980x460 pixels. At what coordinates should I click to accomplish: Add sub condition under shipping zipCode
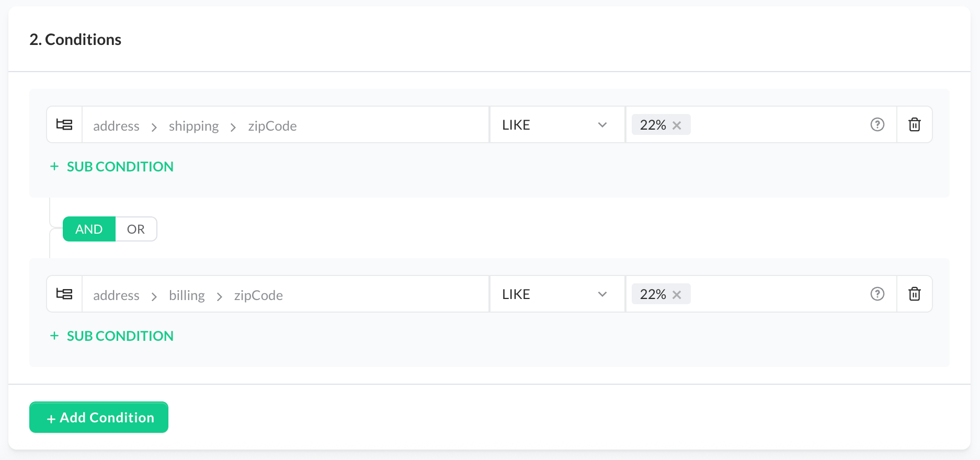112,167
